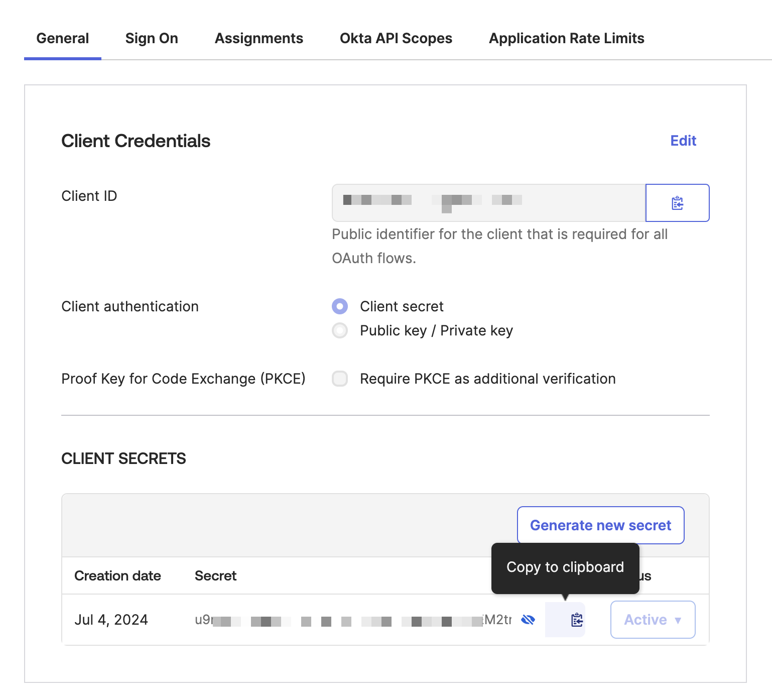Viewport: 772px width, 700px height.
Task: Select the Jul 4, 2024 secret row
Action: click(x=111, y=620)
